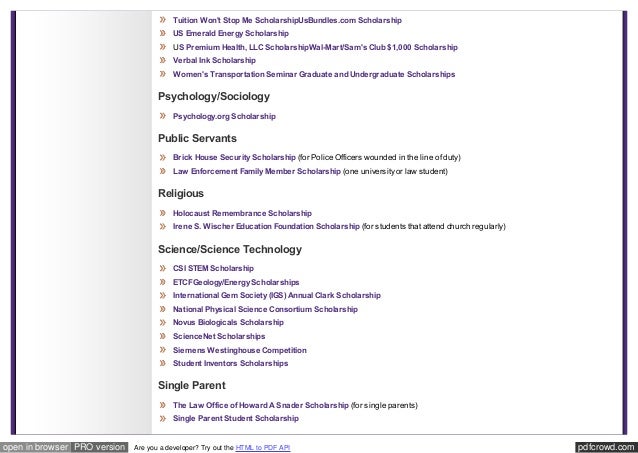The width and height of the screenshot is (638, 453).
Task: Open Women's Transportation Seminar Scholarships link
Action: [x=314, y=74]
